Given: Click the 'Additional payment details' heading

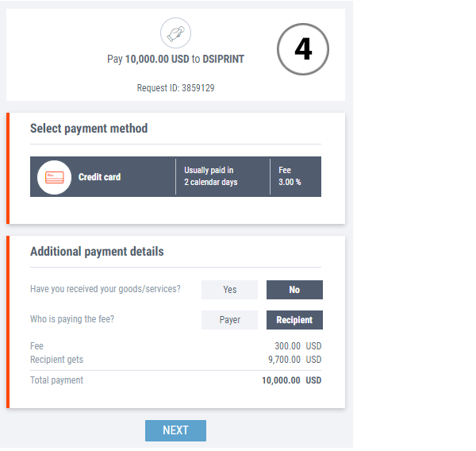Looking at the screenshot, I should tap(97, 252).
